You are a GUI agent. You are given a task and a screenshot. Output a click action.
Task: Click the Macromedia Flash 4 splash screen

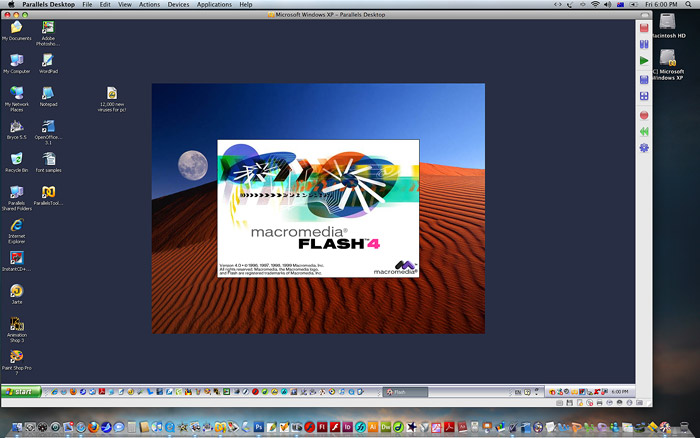tap(318, 209)
